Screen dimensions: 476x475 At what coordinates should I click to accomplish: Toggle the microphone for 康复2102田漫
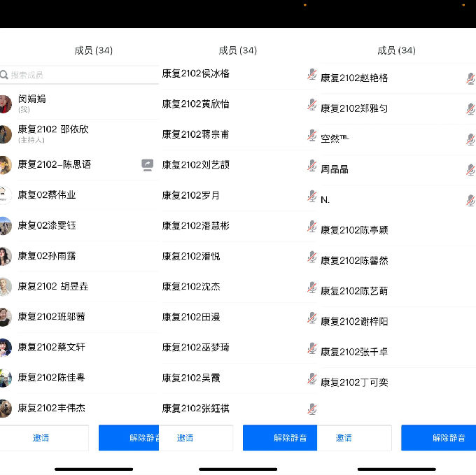tap(312, 318)
